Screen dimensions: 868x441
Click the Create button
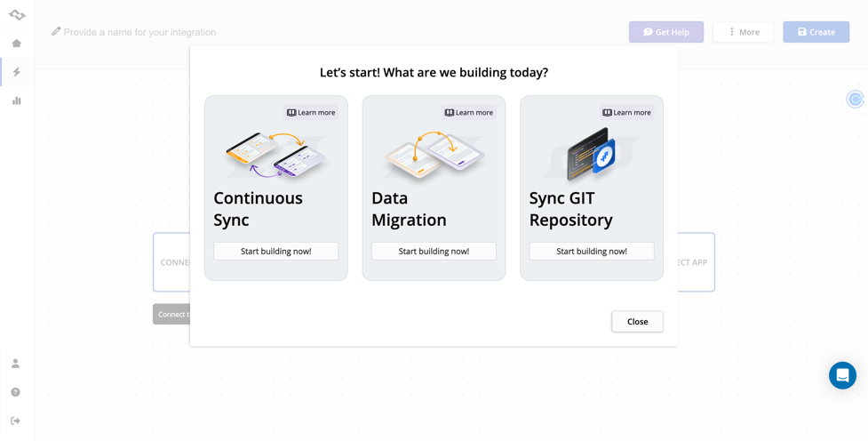click(x=816, y=32)
